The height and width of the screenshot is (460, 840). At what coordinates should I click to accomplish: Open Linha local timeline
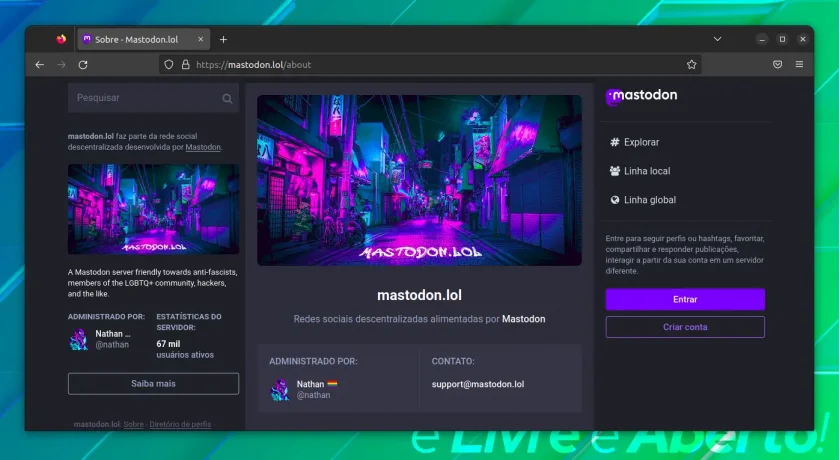640,171
